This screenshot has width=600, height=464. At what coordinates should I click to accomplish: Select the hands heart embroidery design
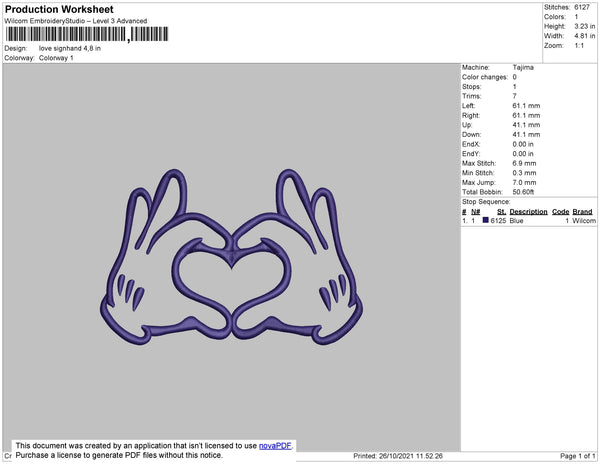[232, 257]
